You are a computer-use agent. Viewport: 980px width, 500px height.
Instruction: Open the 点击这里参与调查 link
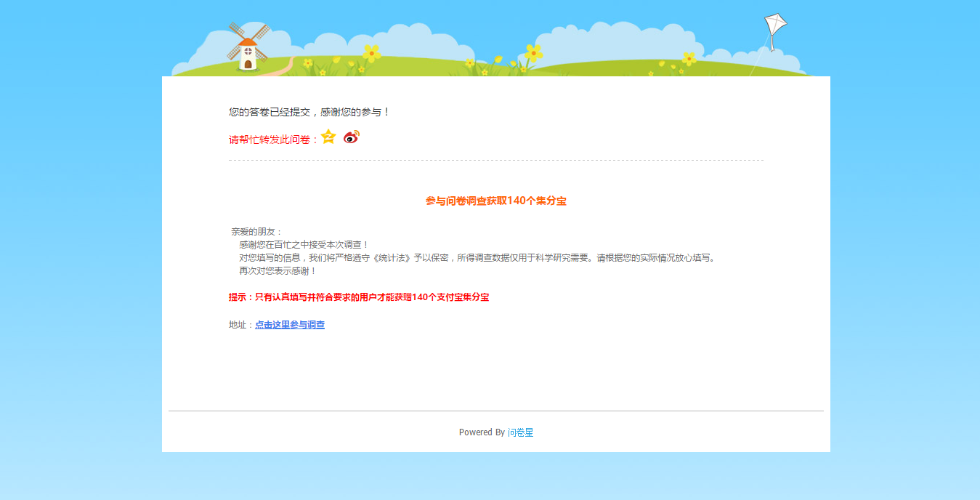click(289, 324)
